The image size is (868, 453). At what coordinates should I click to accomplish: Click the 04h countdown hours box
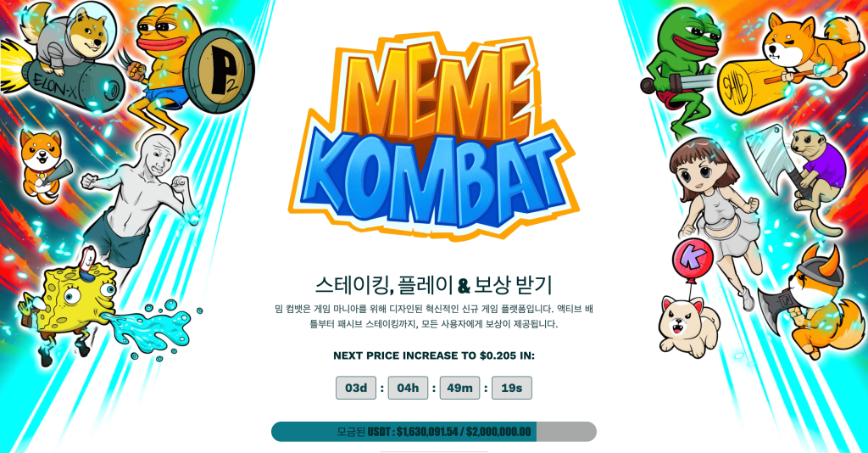pyautogui.click(x=408, y=388)
